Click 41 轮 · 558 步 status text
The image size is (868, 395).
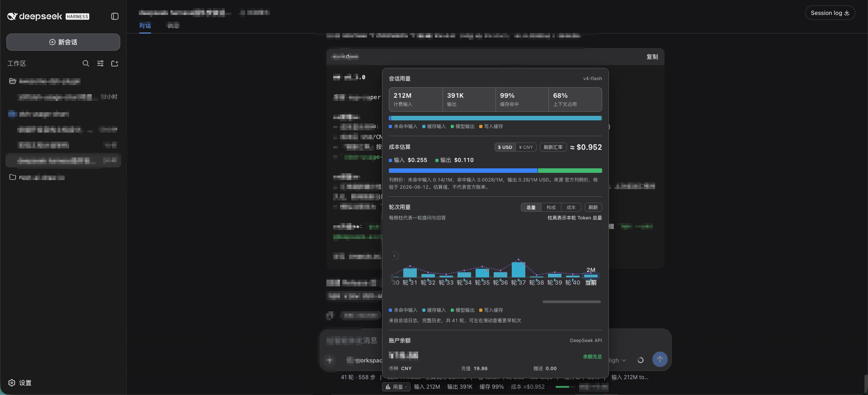pyautogui.click(x=358, y=377)
